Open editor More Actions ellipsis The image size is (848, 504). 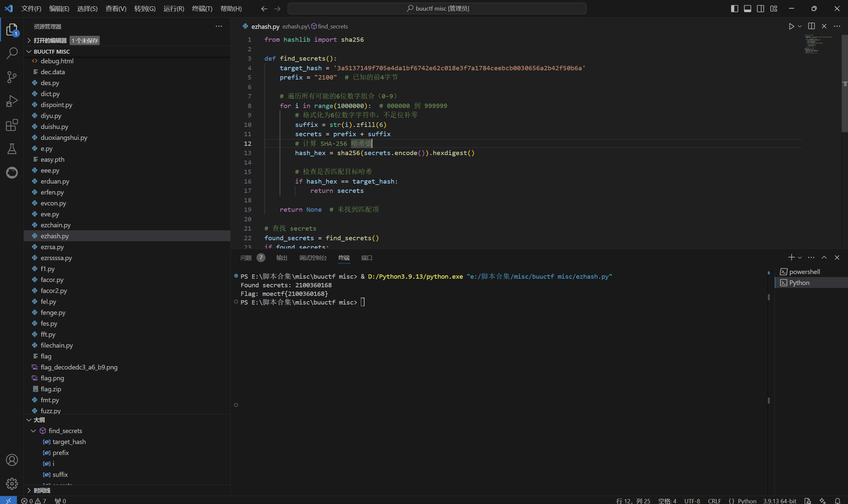[x=837, y=26]
